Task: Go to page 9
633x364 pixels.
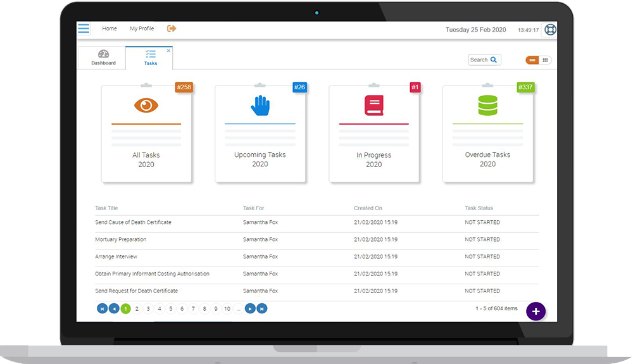Action: point(216,309)
